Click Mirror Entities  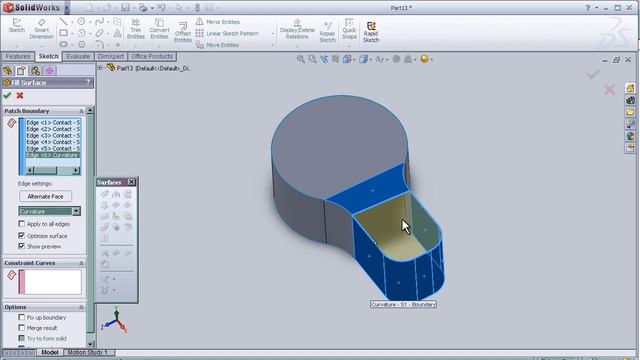point(218,22)
